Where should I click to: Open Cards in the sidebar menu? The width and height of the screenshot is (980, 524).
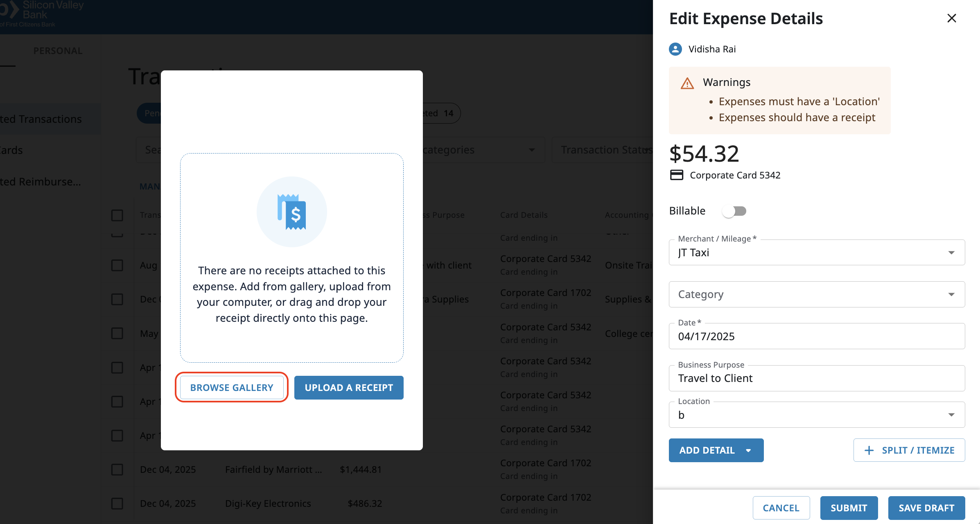point(12,150)
